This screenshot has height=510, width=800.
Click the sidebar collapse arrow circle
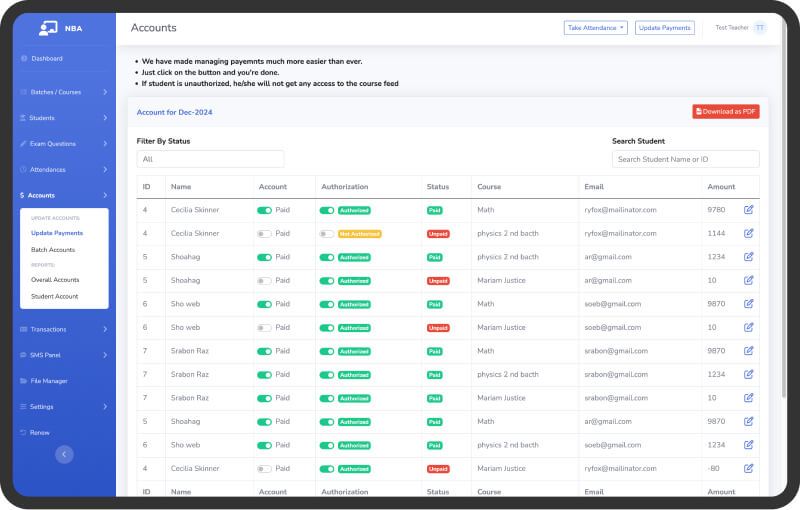tap(64, 454)
